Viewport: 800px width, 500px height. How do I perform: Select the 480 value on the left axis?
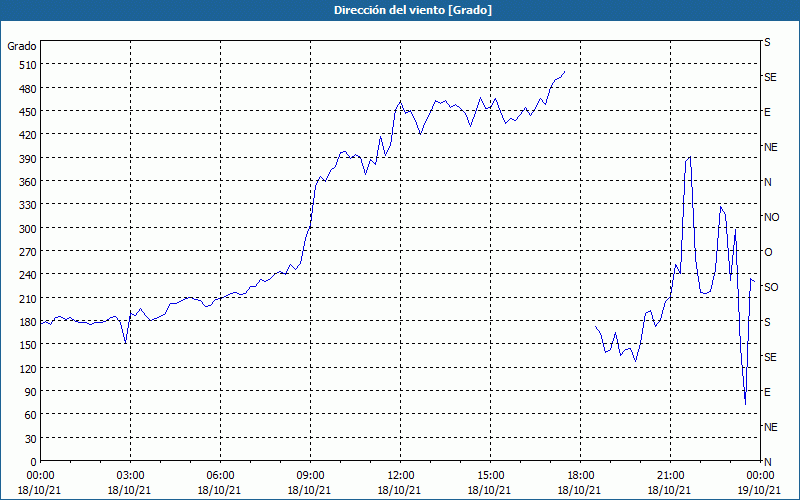[x=28, y=89]
